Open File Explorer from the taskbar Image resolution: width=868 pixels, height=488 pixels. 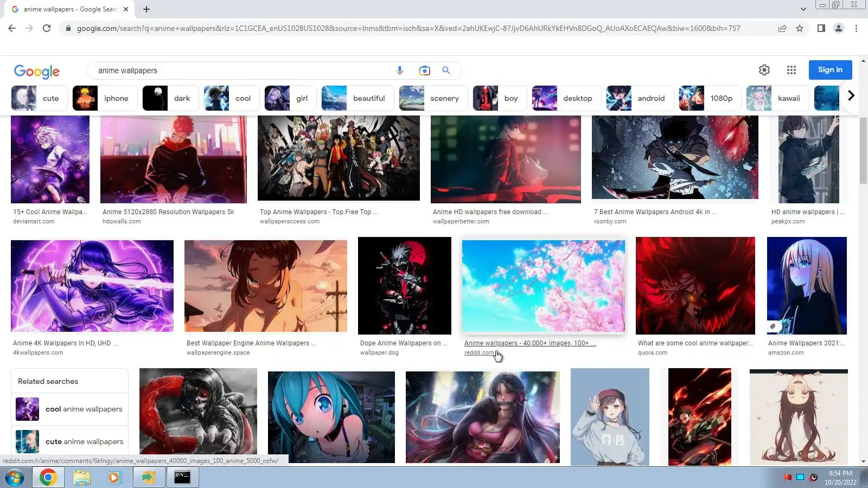click(x=82, y=477)
